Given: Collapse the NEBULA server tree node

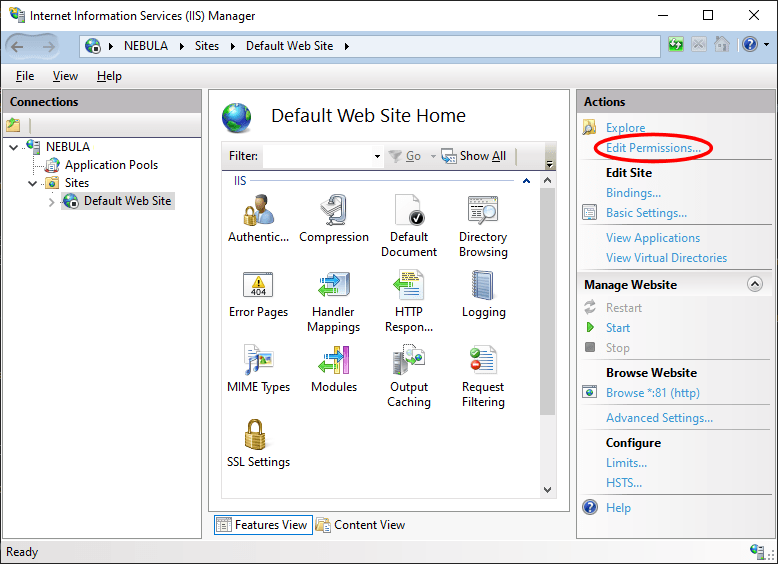Looking at the screenshot, I should click(14, 147).
